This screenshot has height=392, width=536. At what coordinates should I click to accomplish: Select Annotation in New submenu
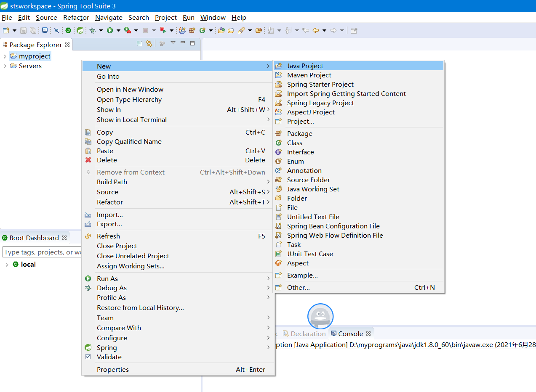[x=358, y=170]
